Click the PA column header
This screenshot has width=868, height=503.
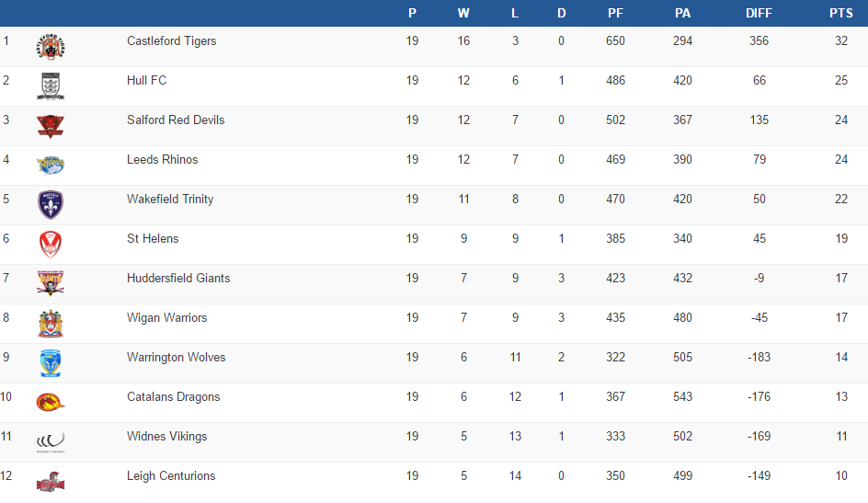(x=682, y=13)
